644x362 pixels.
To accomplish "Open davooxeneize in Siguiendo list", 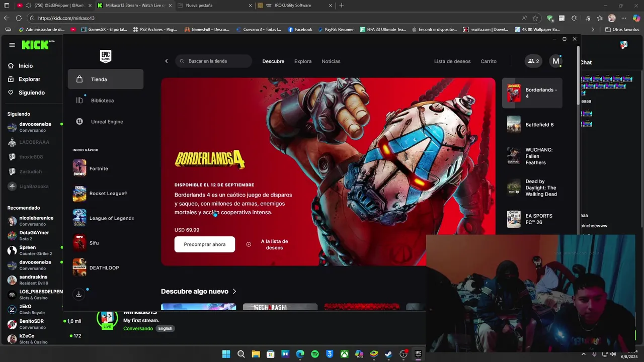I will (34, 127).
